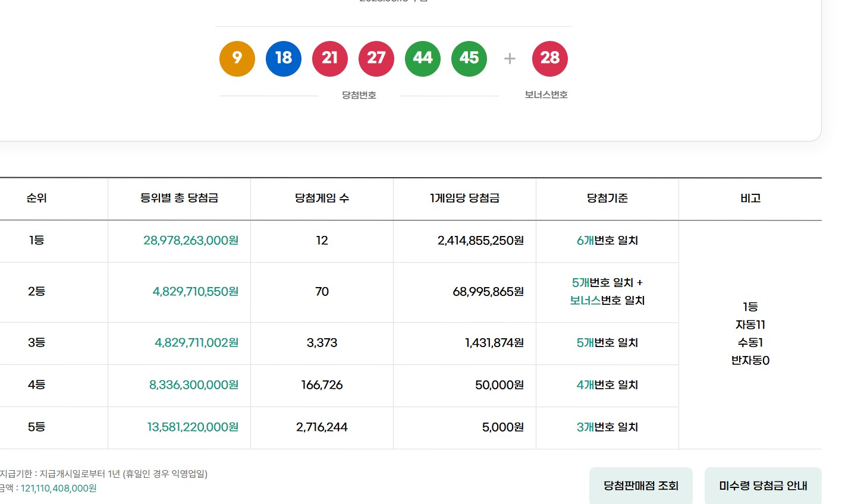Click total prize 4,829,710,550원
The height and width of the screenshot is (504, 842).
pyautogui.click(x=196, y=292)
